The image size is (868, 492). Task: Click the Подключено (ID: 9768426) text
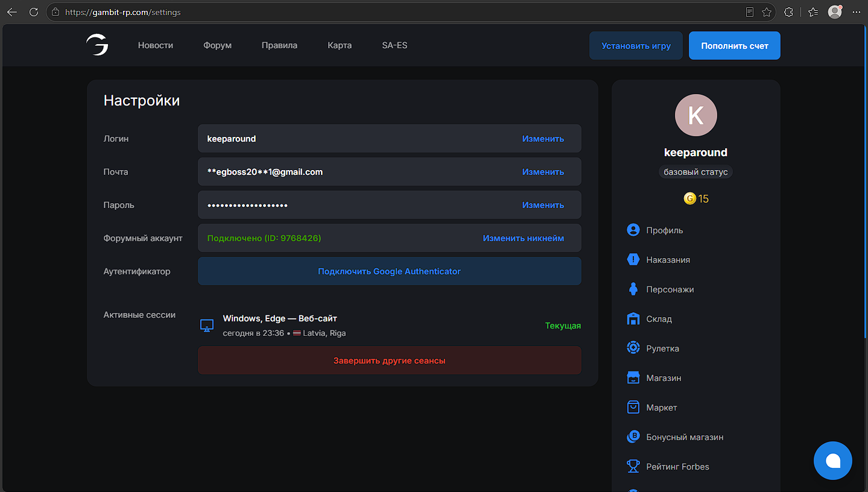pos(264,238)
